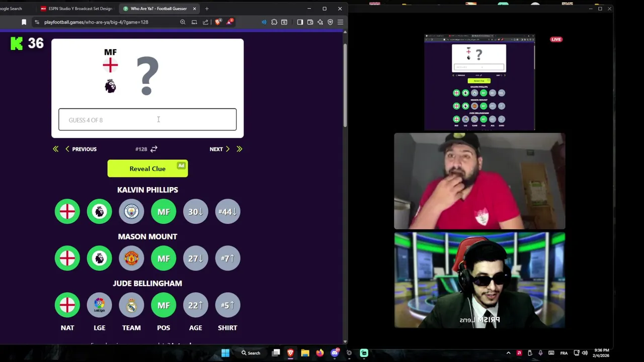Jump to last game with double right arrows

coord(239,149)
